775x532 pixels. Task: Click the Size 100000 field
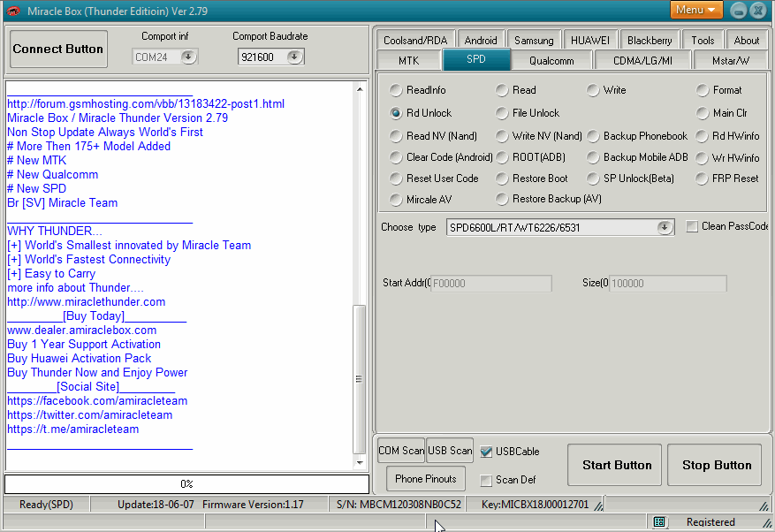coord(668,284)
